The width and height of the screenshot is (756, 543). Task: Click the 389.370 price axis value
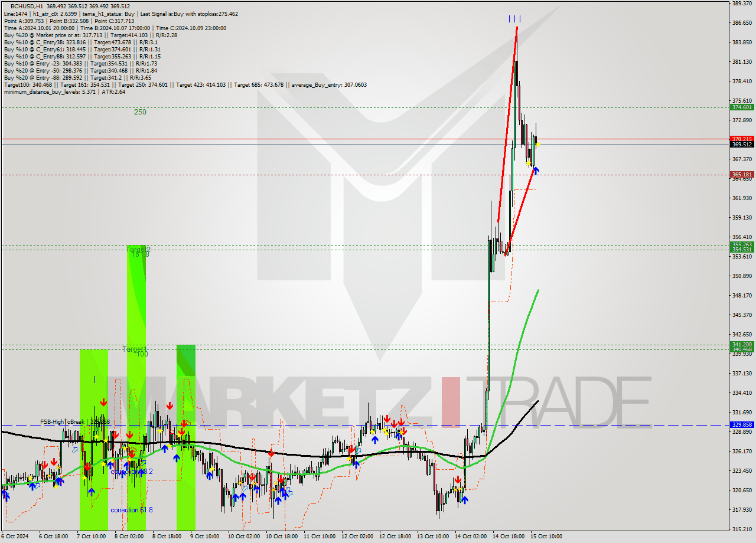(x=741, y=4)
